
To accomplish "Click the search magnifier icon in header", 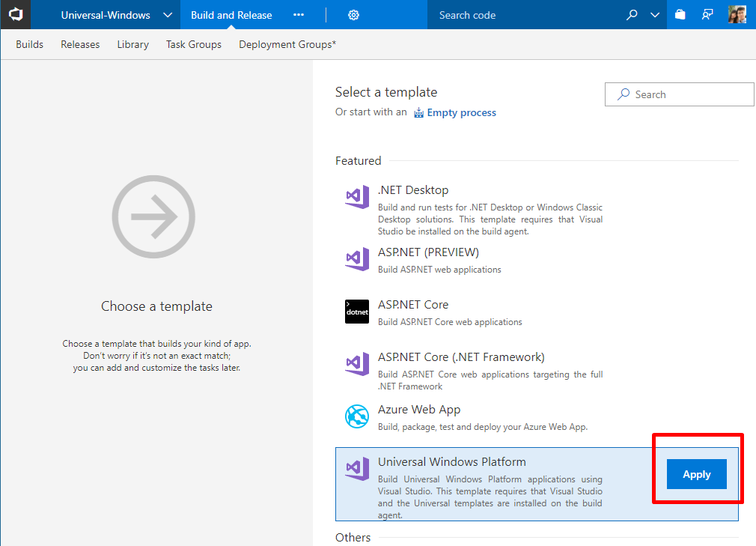I will coord(632,15).
